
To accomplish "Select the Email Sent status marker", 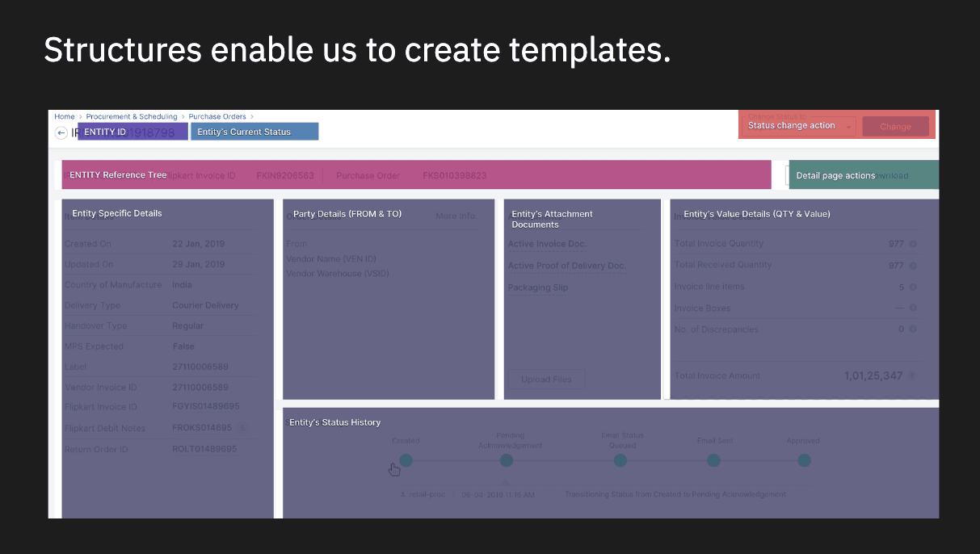I will click(713, 460).
